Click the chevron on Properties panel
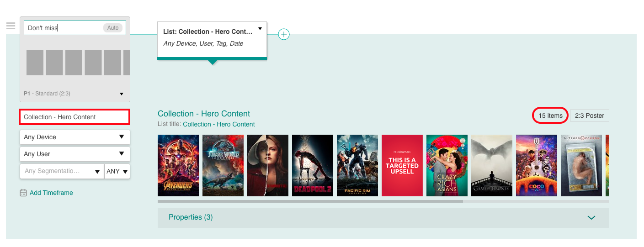 [591, 218]
